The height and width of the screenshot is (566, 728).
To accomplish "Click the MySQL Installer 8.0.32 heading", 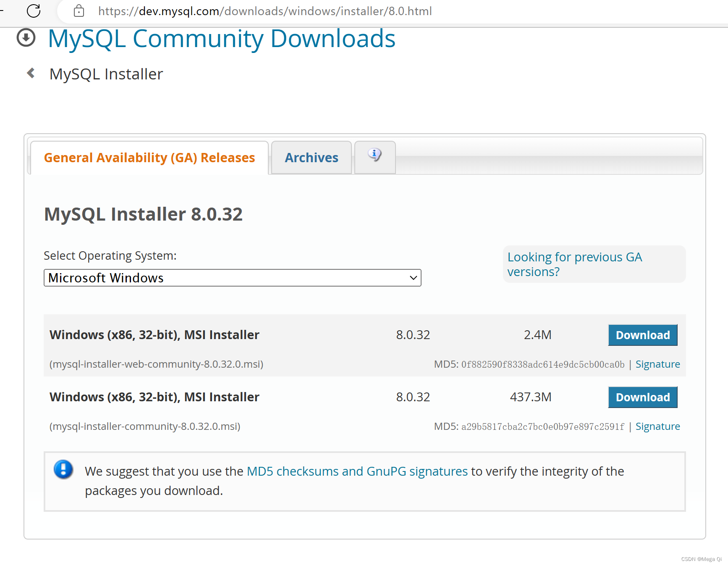I will (x=144, y=214).
